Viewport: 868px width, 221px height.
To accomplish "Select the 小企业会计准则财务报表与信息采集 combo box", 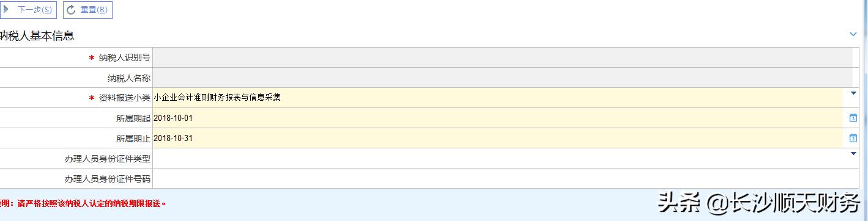I will 499,98.
